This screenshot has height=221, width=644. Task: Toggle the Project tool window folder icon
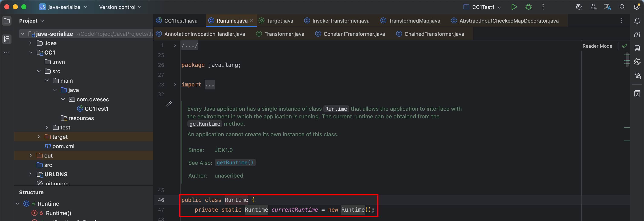(x=7, y=21)
